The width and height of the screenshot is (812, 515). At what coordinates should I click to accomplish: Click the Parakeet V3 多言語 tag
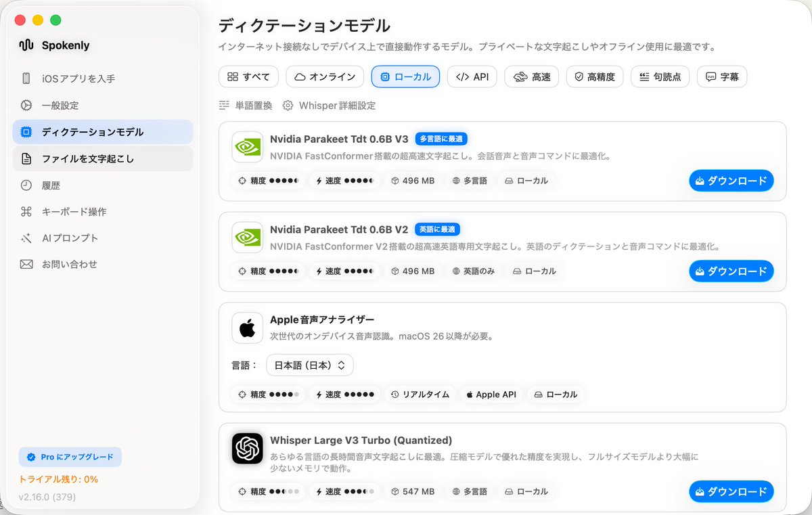coord(470,181)
